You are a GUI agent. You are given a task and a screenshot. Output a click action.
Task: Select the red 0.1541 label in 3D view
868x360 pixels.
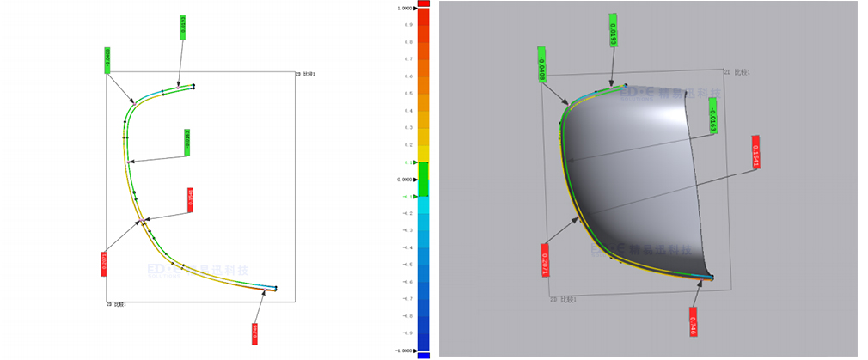(756, 153)
